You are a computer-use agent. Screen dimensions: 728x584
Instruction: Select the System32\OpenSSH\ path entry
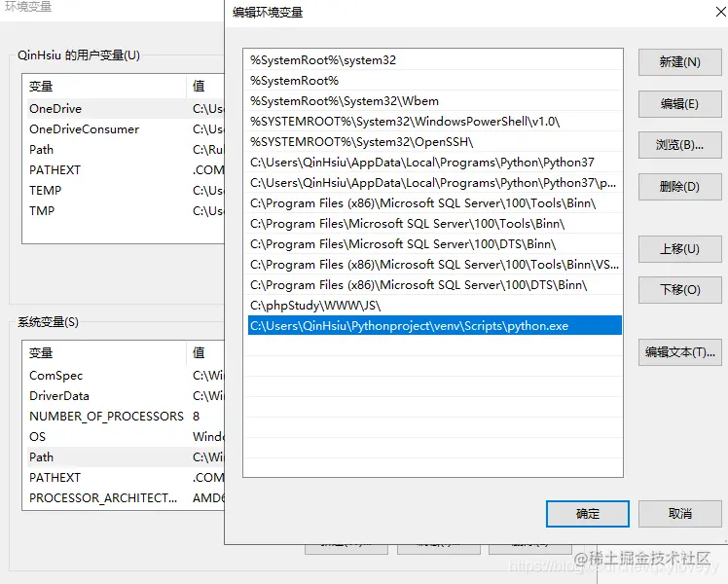435,142
